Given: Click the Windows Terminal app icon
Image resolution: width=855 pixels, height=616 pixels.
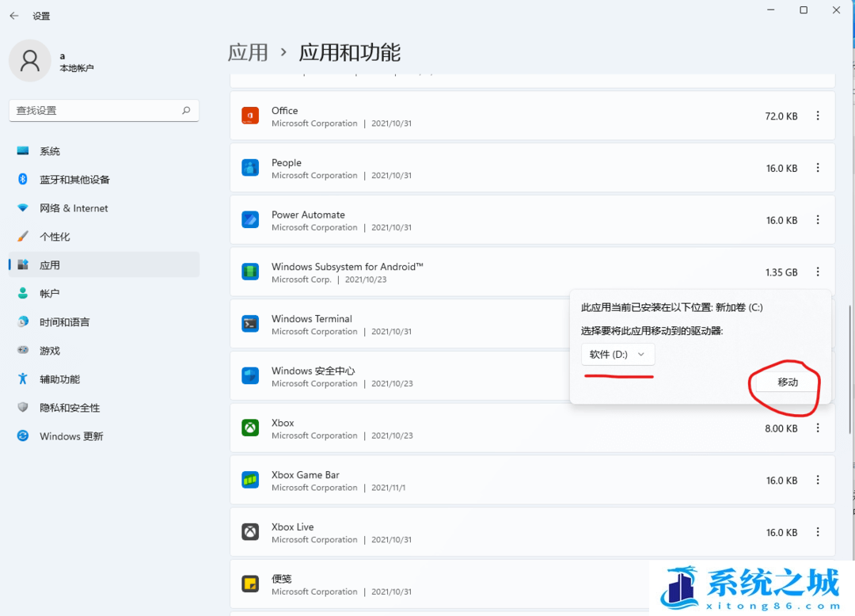Looking at the screenshot, I should [250, 324].
